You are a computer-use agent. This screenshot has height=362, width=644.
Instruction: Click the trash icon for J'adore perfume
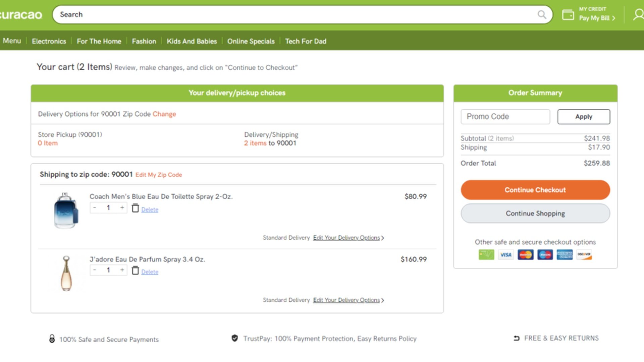click(135, 270)
